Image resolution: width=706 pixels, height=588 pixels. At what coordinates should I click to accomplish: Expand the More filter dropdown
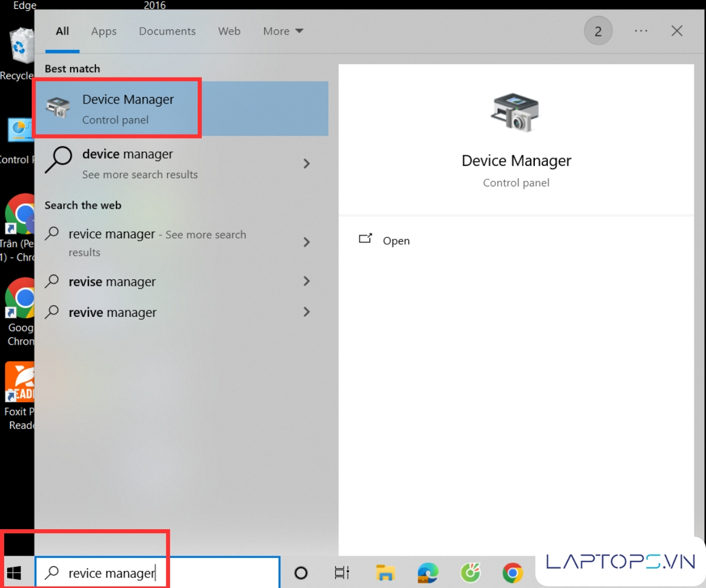click(x=283, y=31)
